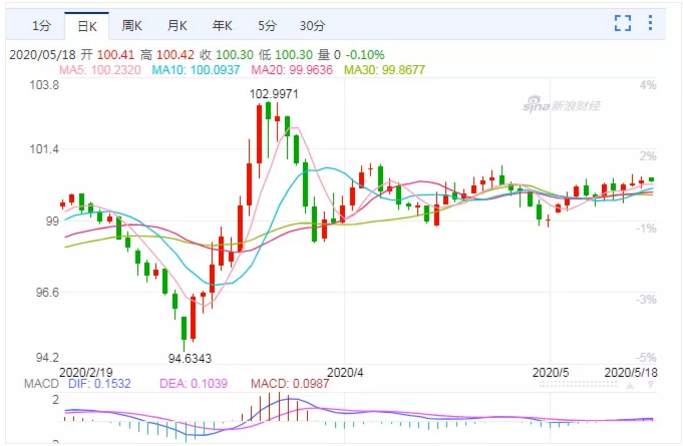This screenshot has height=446, width=683.
Task: Show the 5分 five-minute chart
Action: (x=267, y=26)
